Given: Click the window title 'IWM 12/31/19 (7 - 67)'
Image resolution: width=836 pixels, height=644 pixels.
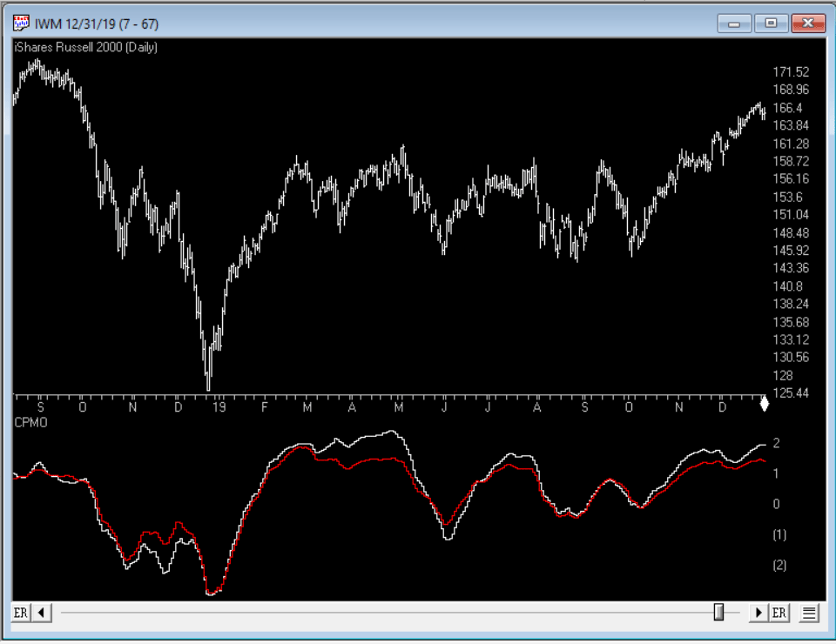Looking at the screenshot, I should (97, 24).
